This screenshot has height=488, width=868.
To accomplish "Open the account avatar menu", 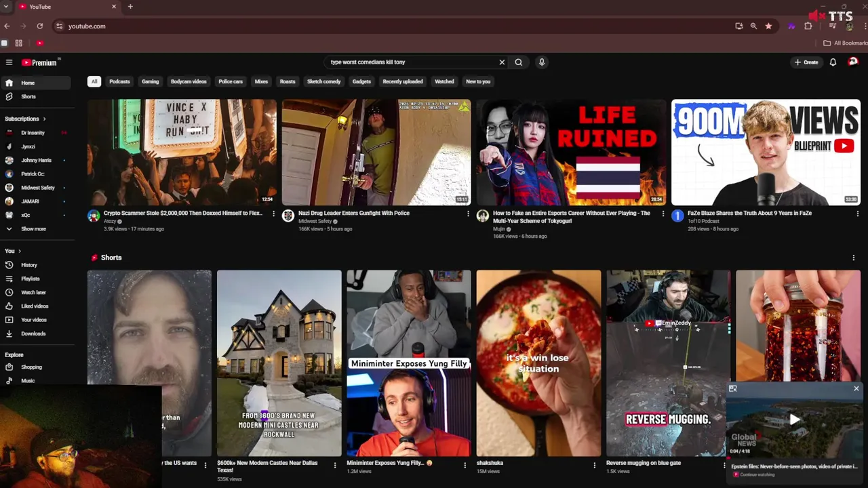I will coord(853,62).
